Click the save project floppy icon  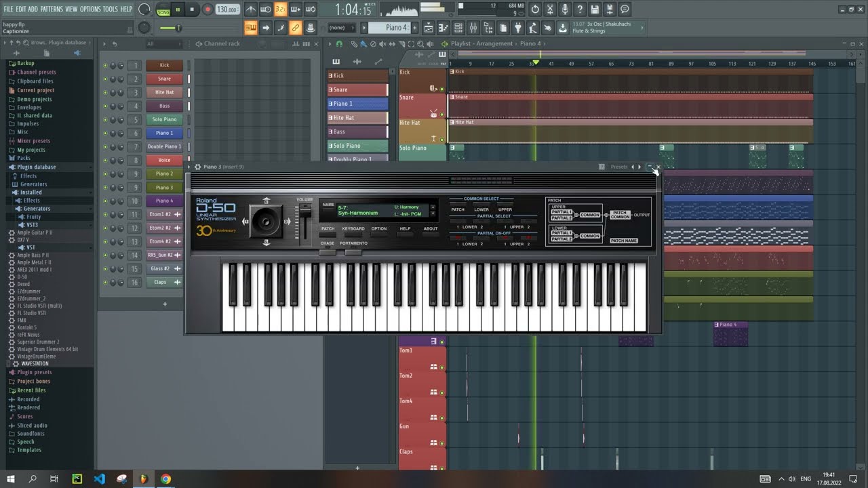[595, 9]
